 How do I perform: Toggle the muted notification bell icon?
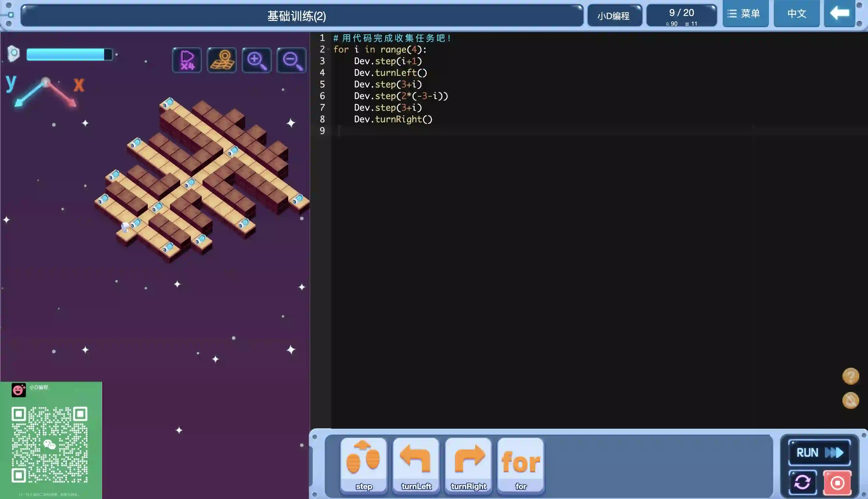point(851,400)
